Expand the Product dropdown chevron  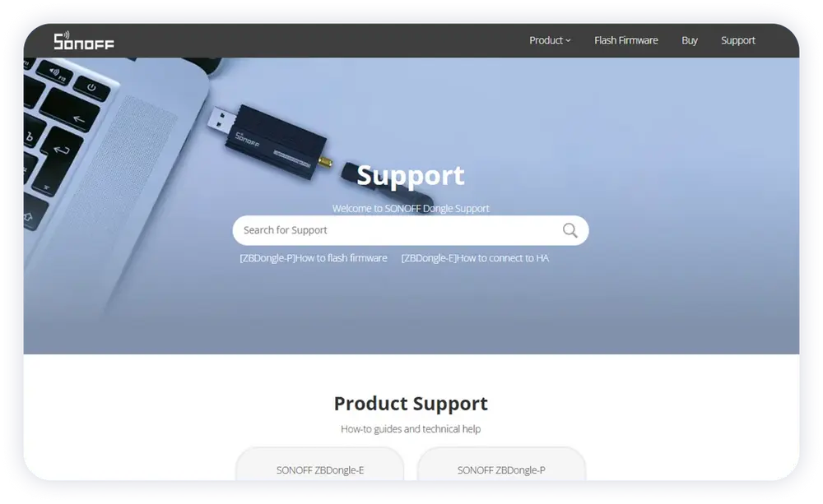pos(568,41)
